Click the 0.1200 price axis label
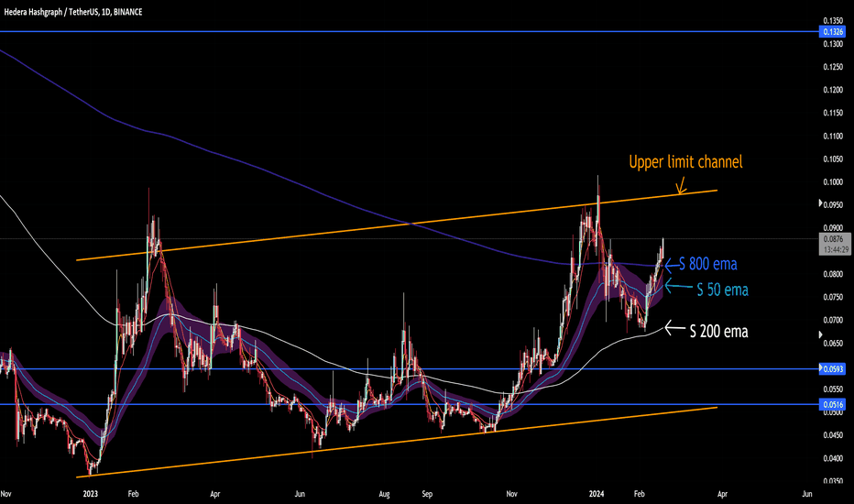Screen dimensions: 854x504 [x=833, y=90]
